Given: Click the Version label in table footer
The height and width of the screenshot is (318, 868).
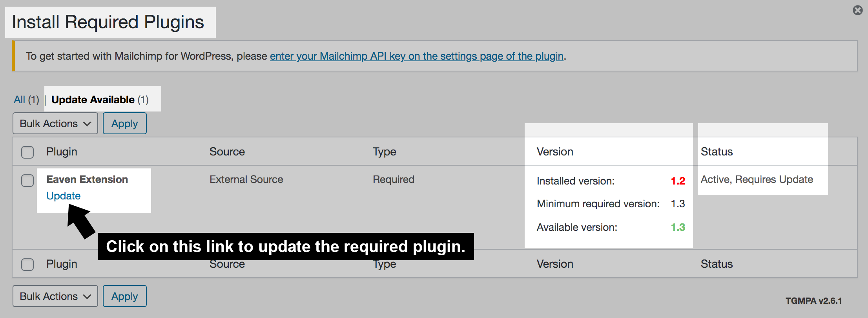Looking at the screenshot, I should click(555, 264).
